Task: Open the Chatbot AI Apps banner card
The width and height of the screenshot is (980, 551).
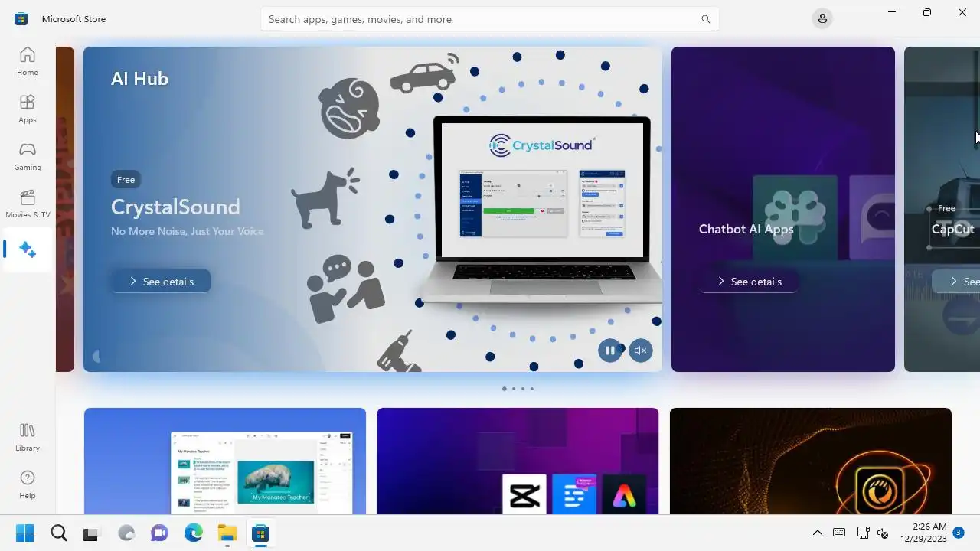Action: tap(783, 209)
